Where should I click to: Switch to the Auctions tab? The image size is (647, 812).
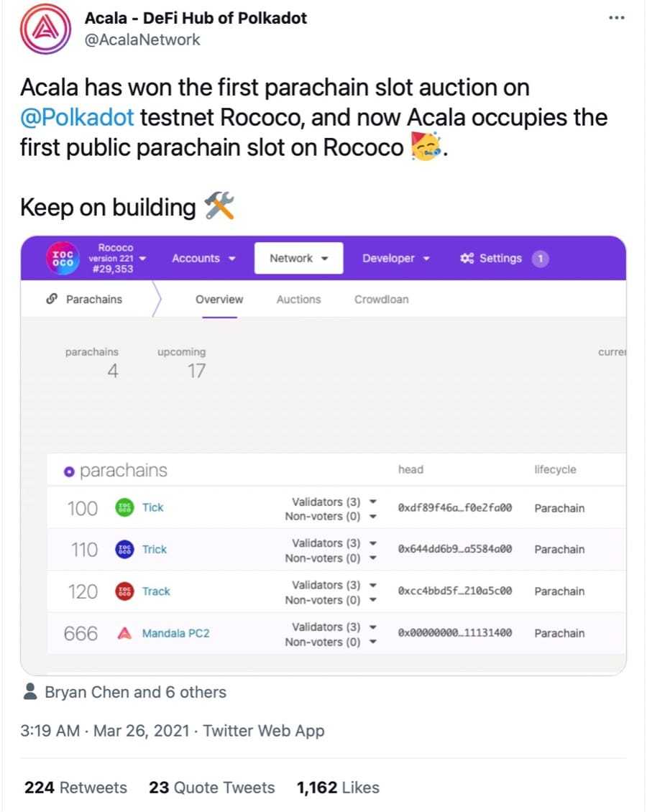point(298,300)
